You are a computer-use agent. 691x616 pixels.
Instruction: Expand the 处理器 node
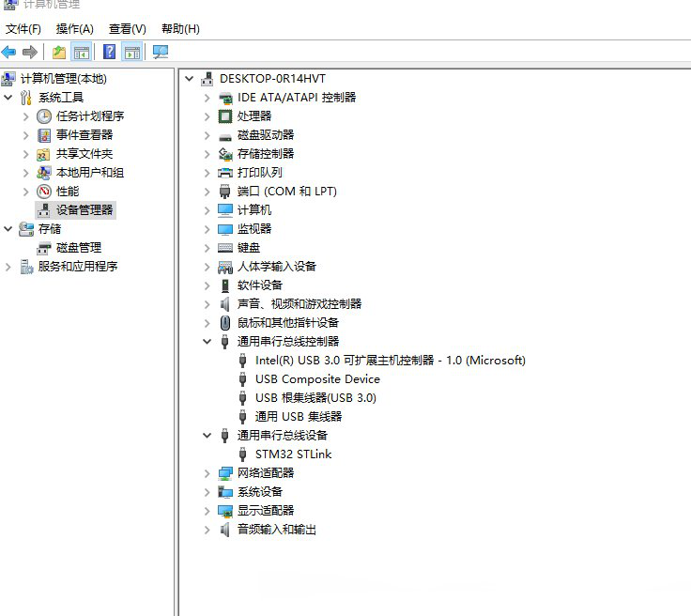207,116
